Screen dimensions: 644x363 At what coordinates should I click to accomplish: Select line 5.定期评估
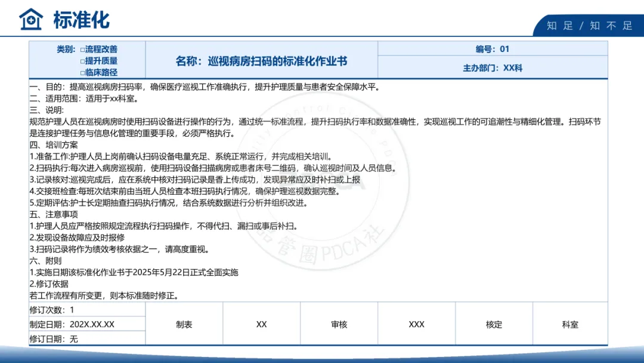(169, 202)
